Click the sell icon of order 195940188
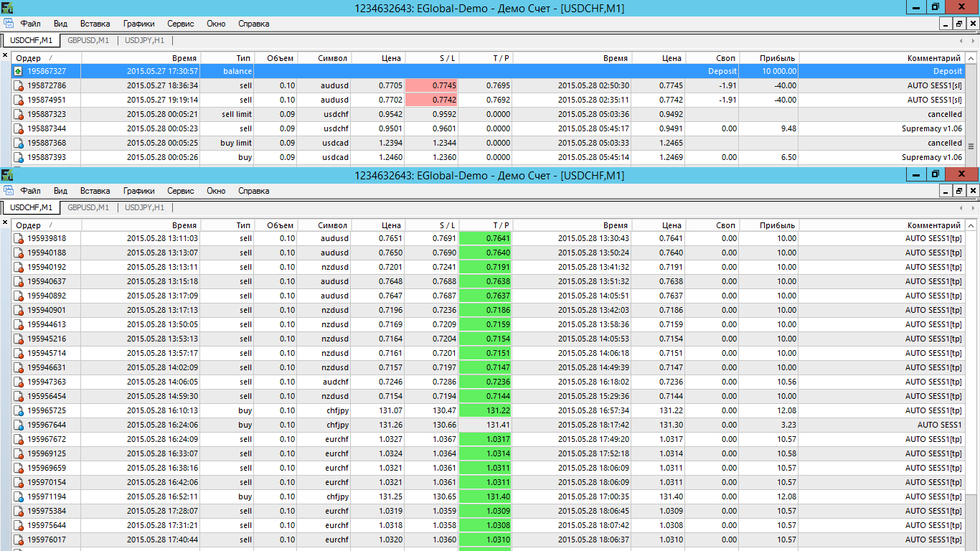The width and height of the screenshot is (980, 551). pos(19,253)
